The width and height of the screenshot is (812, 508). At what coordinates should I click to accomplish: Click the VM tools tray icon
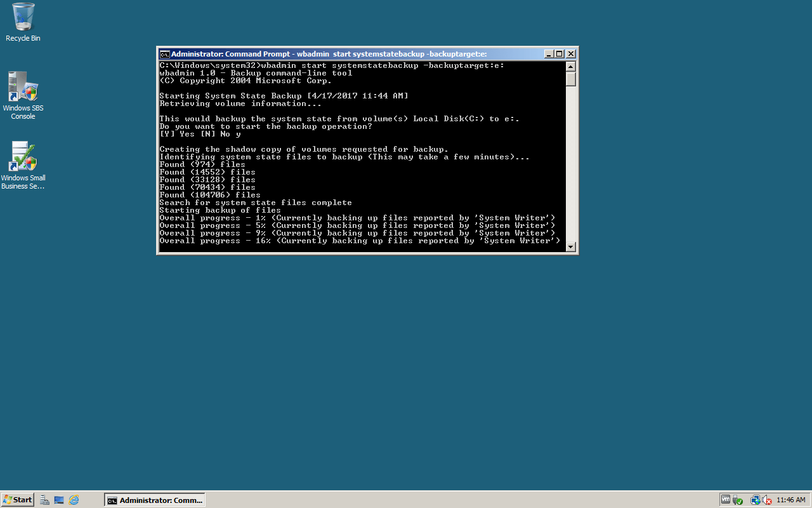tap(726, 500)
